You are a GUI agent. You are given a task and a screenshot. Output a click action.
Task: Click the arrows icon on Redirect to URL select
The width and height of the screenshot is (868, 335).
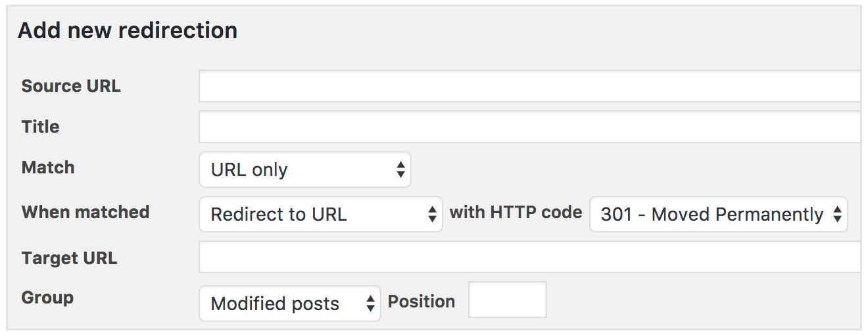[x=432, y=214]
